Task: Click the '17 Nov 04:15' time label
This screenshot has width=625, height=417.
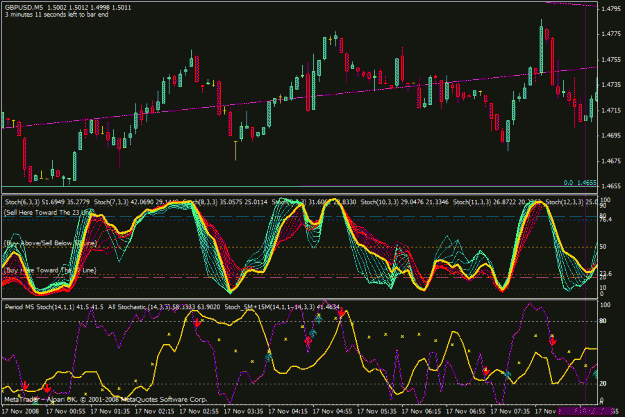Action: [288, 411]
